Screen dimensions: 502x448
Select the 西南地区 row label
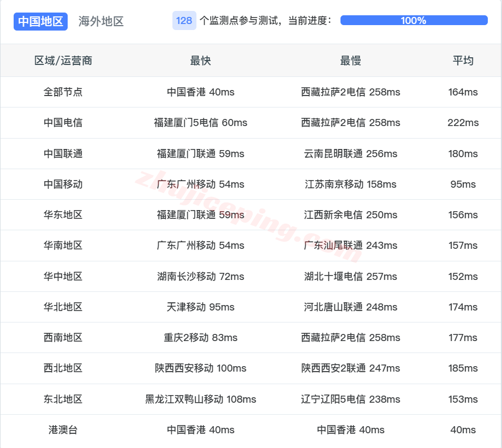click(63, 338)
